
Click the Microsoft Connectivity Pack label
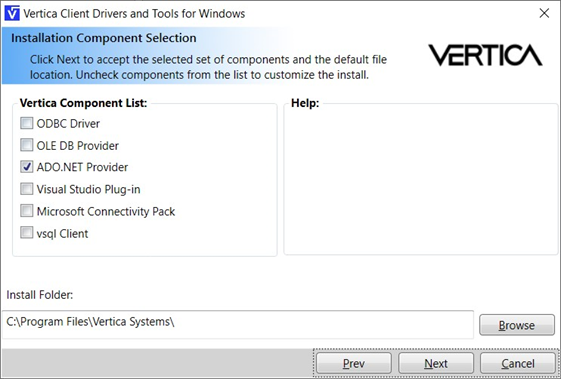click(106, 212)
